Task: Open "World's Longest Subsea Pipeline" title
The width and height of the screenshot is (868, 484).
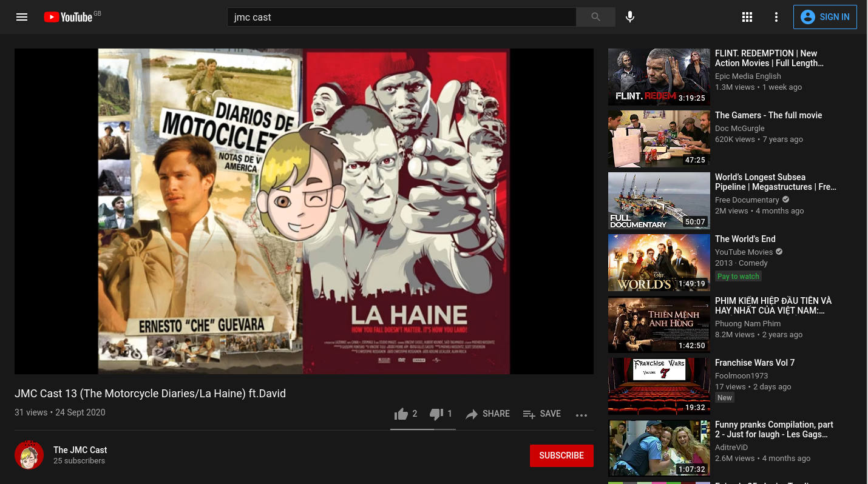Action: point(776,182)
